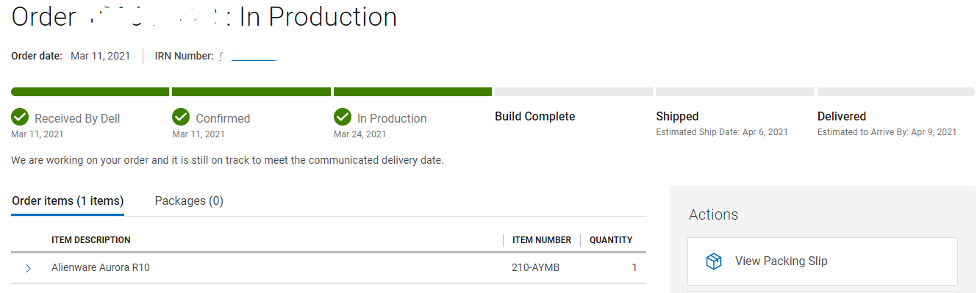Click the item number 210-AYMB
980x293 pixels.
535,267
